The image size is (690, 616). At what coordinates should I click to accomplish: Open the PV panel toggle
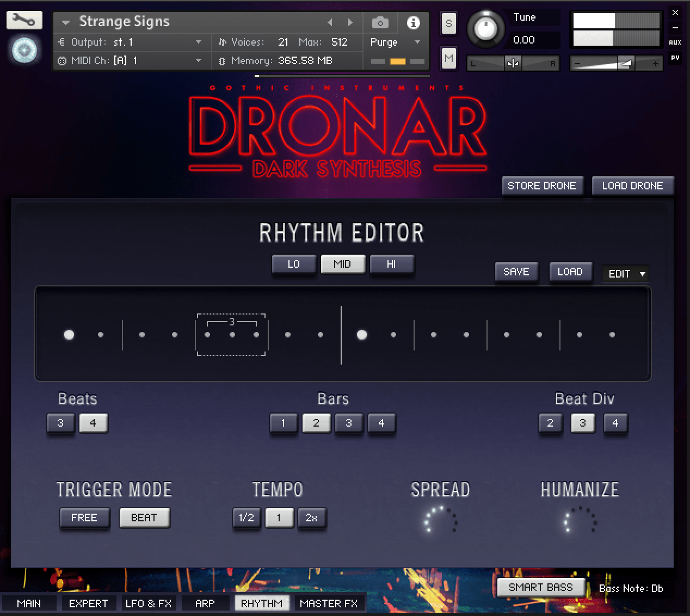(675, 57)
